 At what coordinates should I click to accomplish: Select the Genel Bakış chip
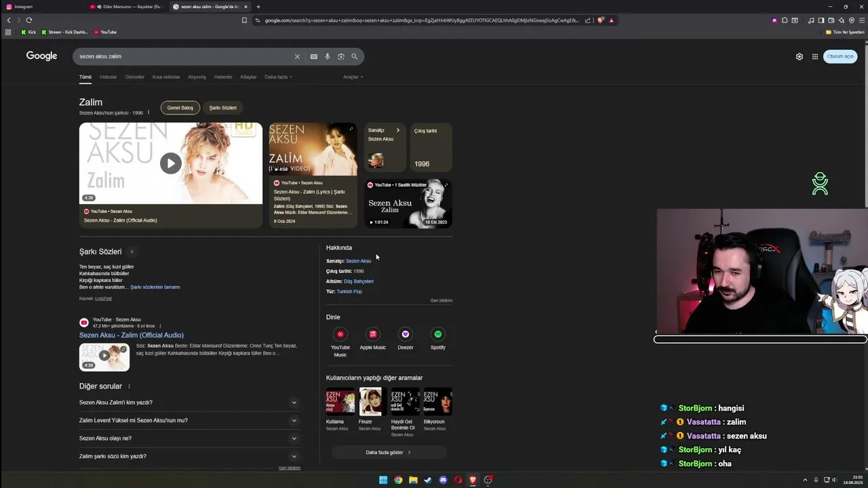(180, 108)
